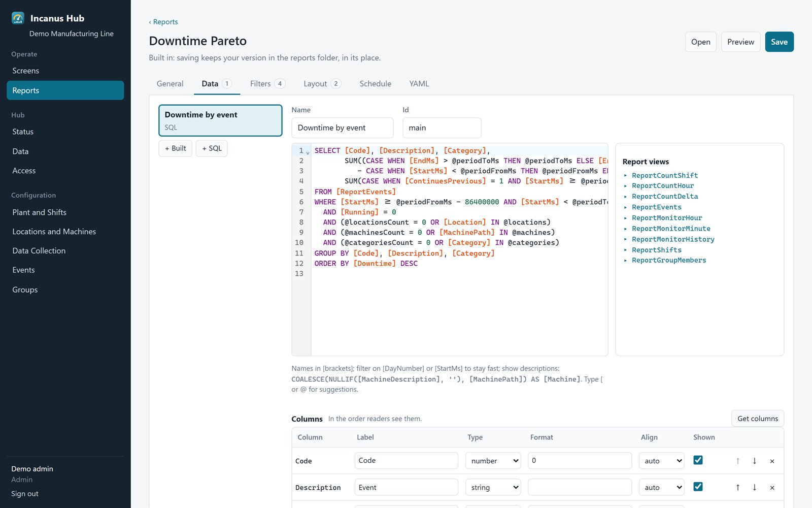The height and width of the screenshot is (508, 812).
Task: Click the Label field for Description
Action: click(x=407, y=487)
